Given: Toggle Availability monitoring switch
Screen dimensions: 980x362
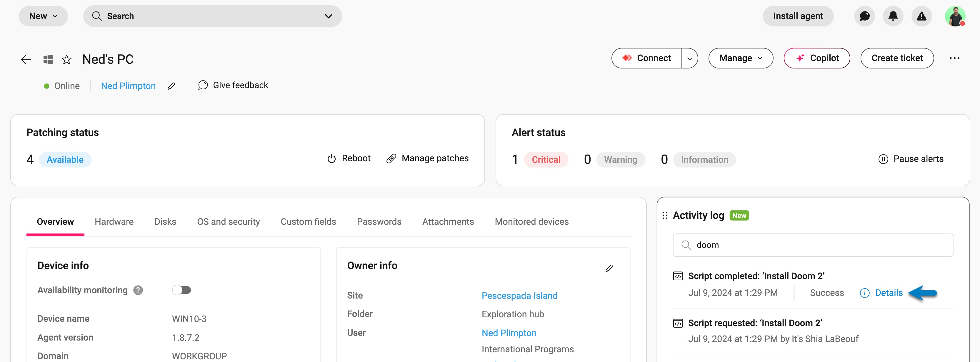Looking at the screenshot, I should (181, 290).
